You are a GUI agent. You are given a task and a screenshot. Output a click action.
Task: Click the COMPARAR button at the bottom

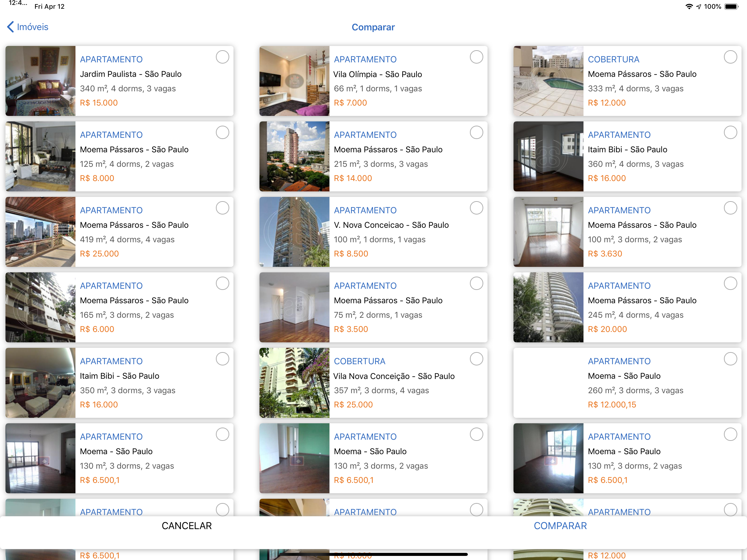(560, 526)
